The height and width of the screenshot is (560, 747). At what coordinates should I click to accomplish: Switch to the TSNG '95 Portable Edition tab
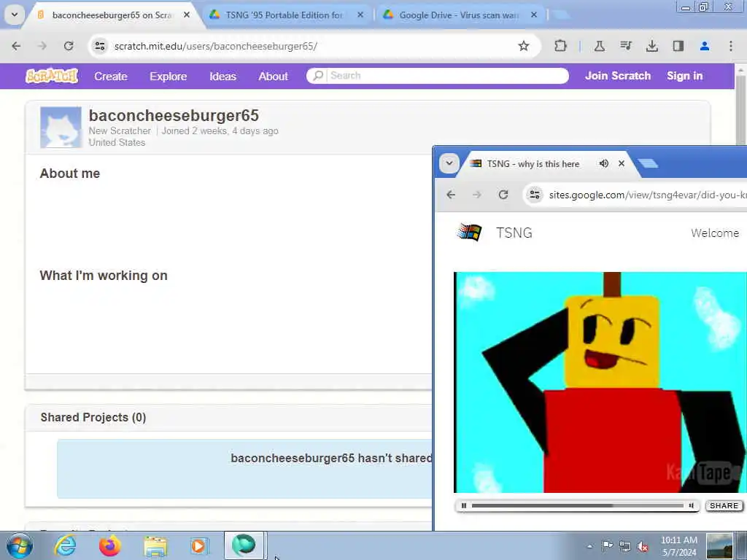(285, 15)
